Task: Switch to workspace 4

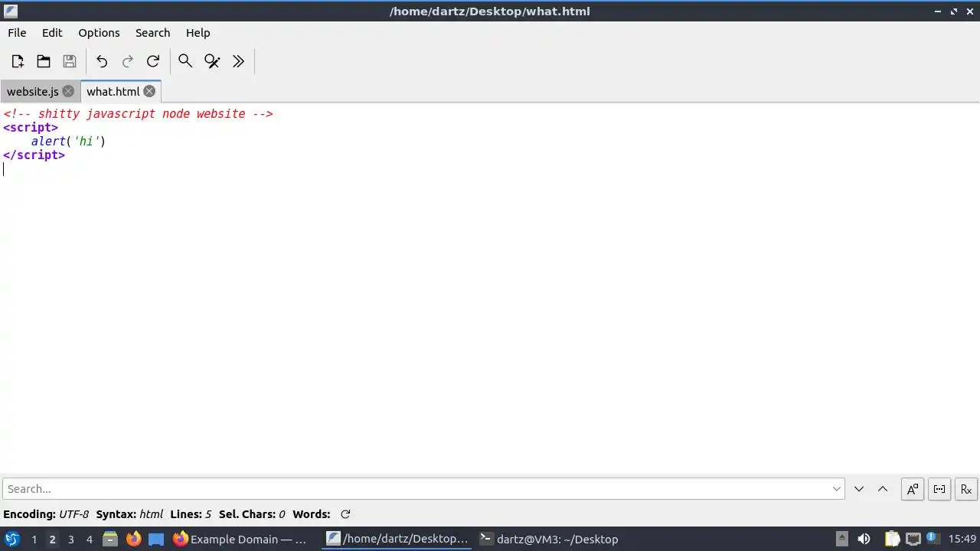Action: [x=89, y=540]
